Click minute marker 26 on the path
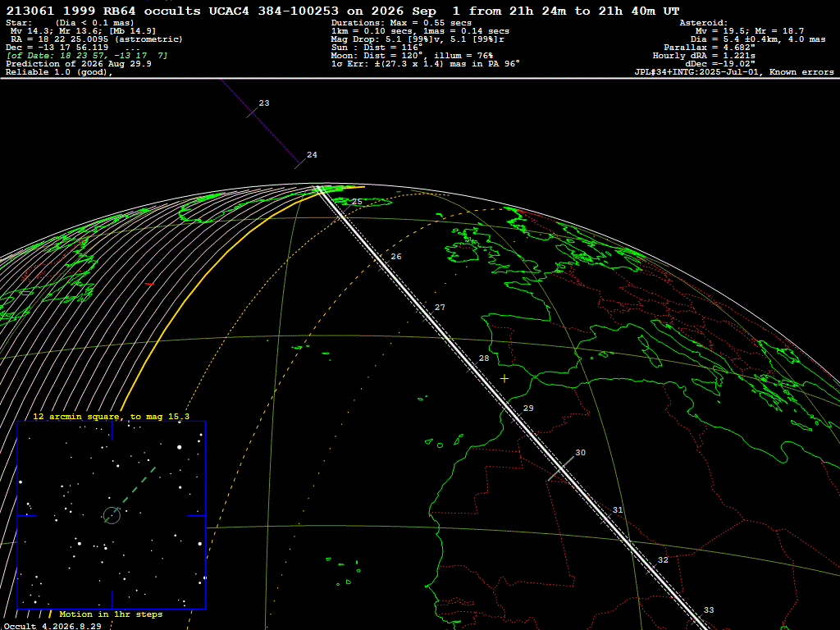The width and height of the screenshot is (840, 630). (396, 257)
